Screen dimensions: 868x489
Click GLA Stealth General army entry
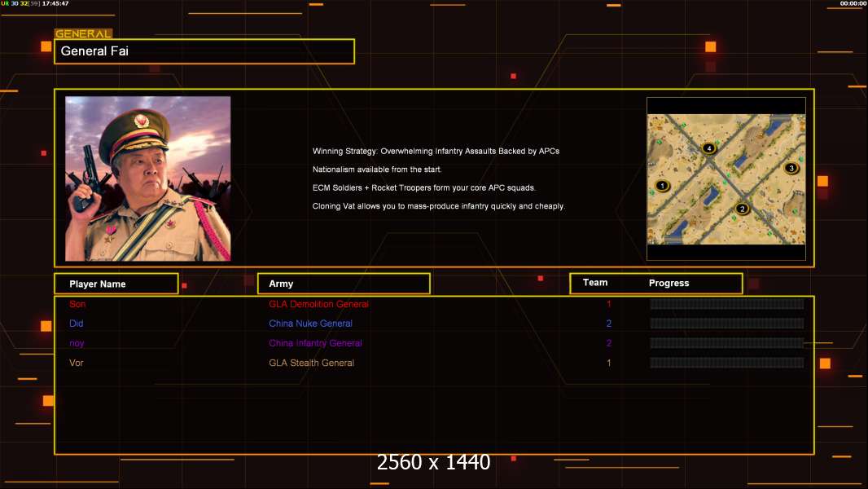pyautogui.click(x=312, y=363)
